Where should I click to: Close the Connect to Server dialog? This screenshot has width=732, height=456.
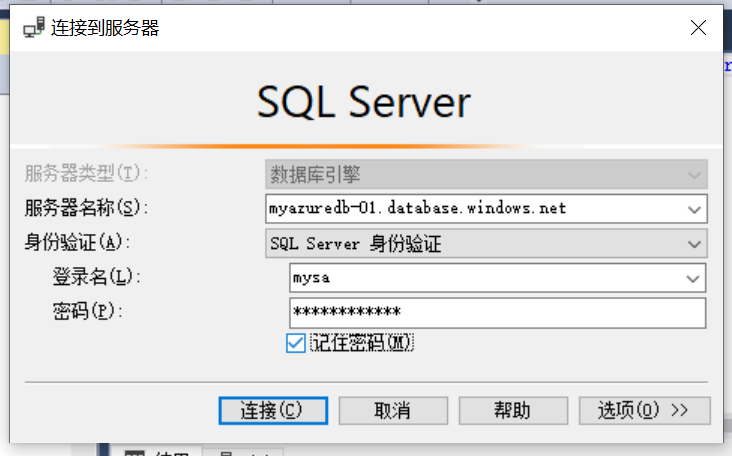698,28
